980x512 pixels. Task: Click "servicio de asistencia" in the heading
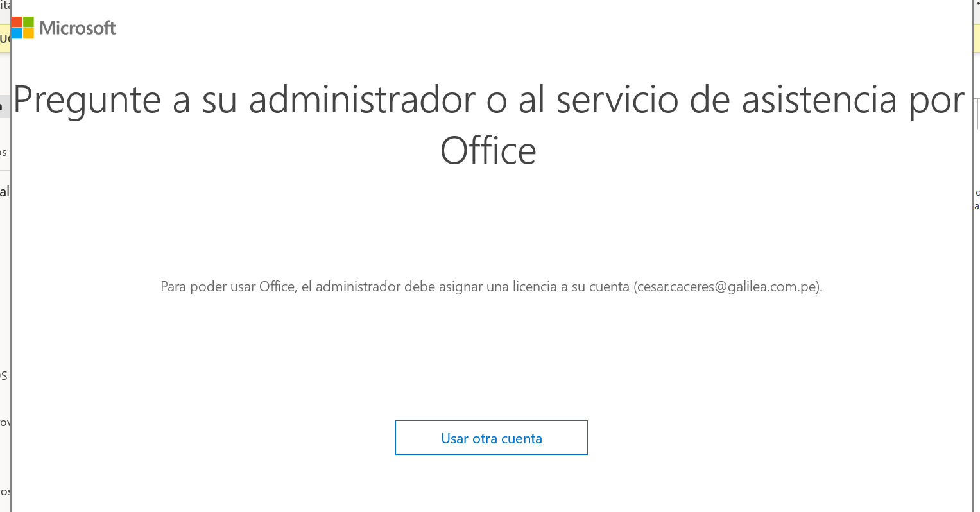pyautogui.click(x=725, y=100)
